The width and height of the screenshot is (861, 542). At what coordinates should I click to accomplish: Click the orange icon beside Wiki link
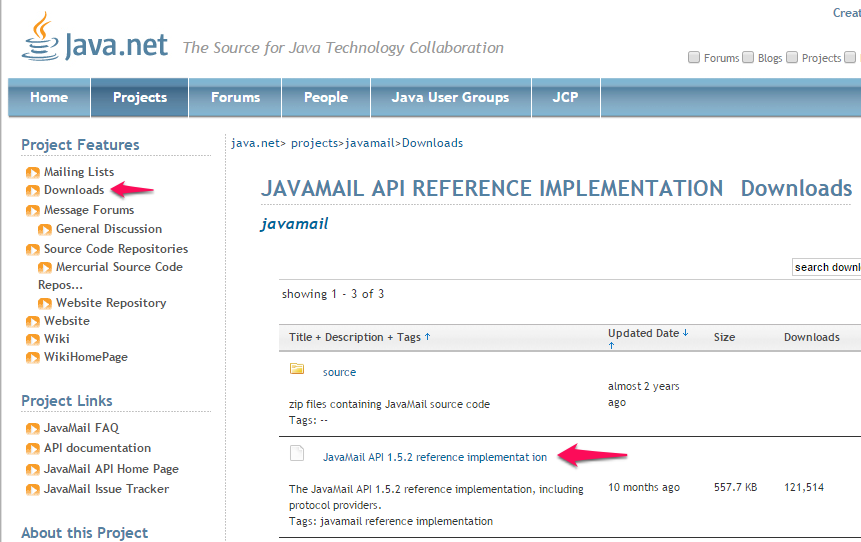[33, 339]
